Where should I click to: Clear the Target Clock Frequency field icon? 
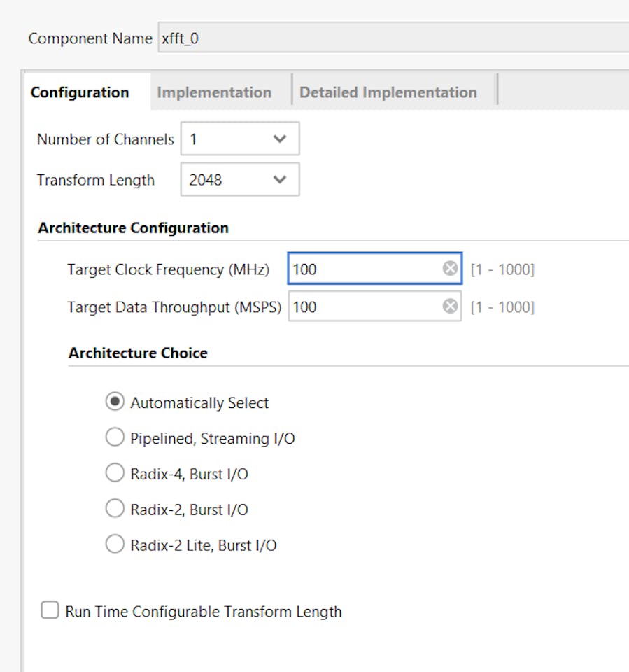[x=451, y=269]
